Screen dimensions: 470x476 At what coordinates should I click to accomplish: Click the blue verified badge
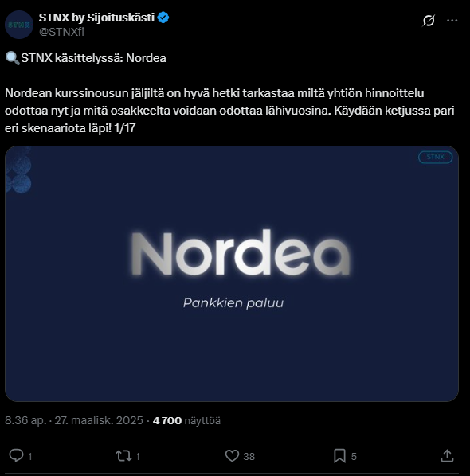(x=163, y=18)
